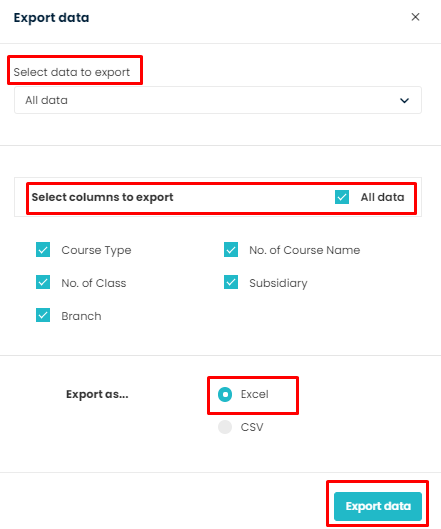Click the Course Type label text

click(x=96, y=250)
